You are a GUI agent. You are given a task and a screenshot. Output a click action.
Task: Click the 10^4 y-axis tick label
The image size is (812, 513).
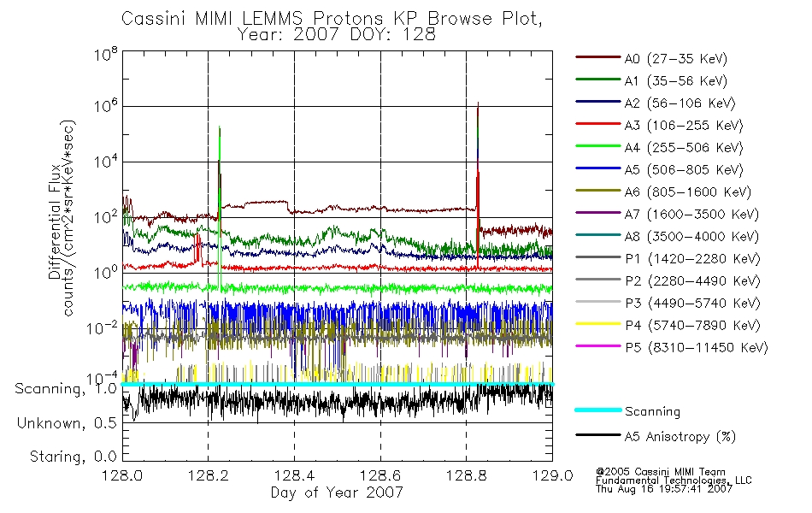pos(105,161)
